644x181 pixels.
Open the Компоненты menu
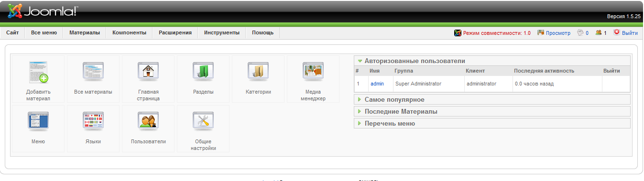coord(129,32)
